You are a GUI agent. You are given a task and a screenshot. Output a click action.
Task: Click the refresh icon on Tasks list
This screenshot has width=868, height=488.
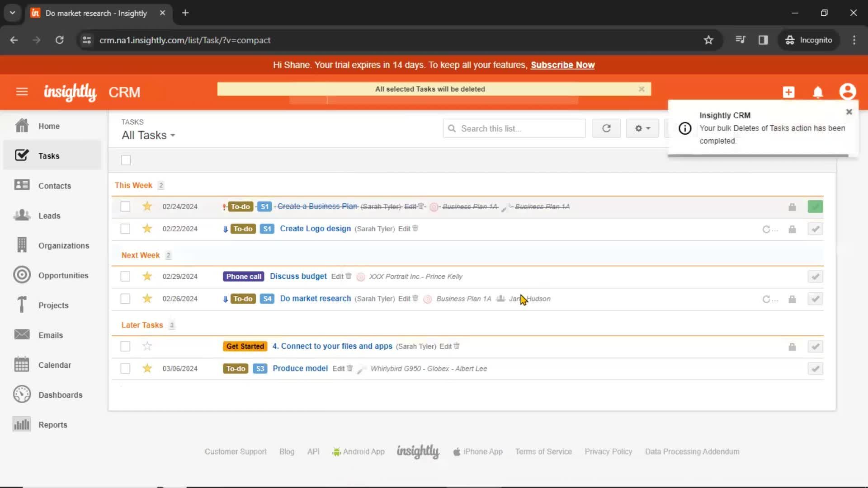pyautogui.click(x=606, y=128)
